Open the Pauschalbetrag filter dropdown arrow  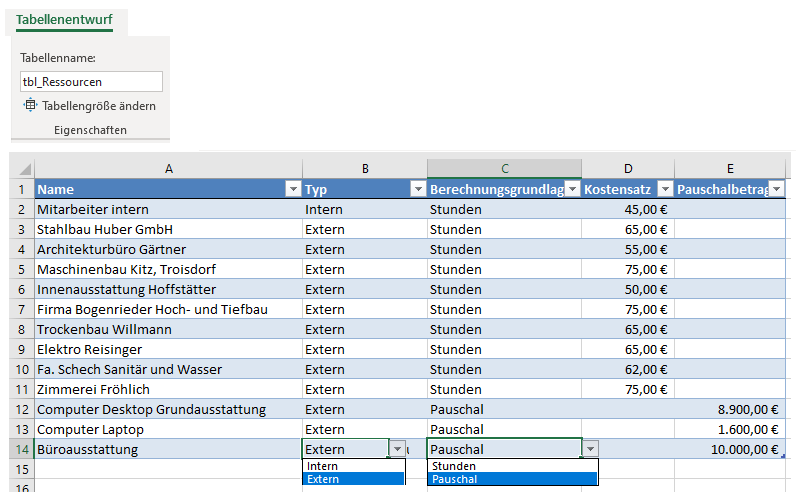pos(776,189)
